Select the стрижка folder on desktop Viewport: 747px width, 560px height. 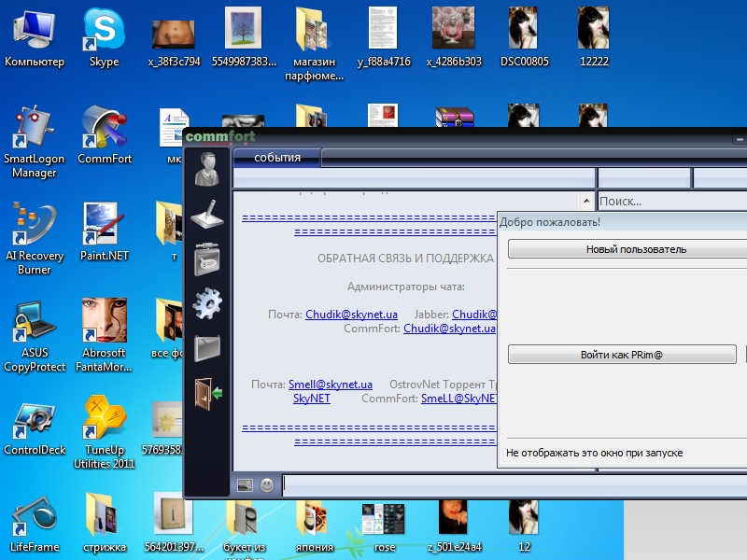click(105, 524)
